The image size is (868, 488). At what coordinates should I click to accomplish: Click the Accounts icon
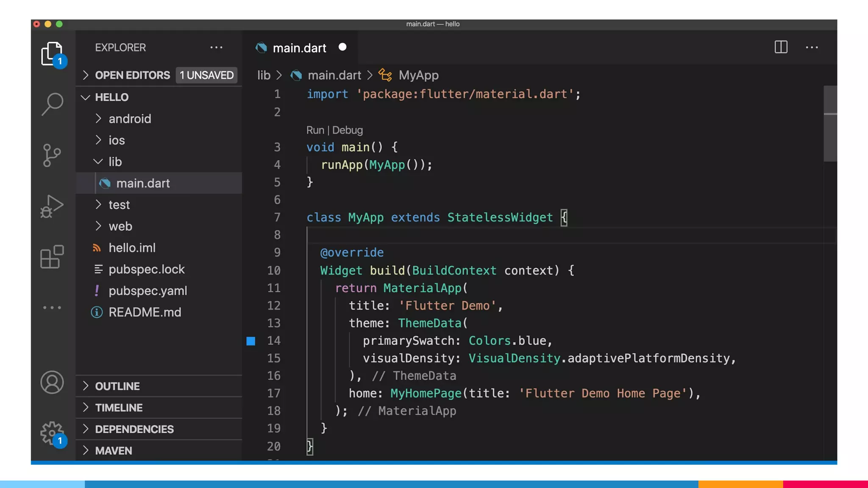53,382
